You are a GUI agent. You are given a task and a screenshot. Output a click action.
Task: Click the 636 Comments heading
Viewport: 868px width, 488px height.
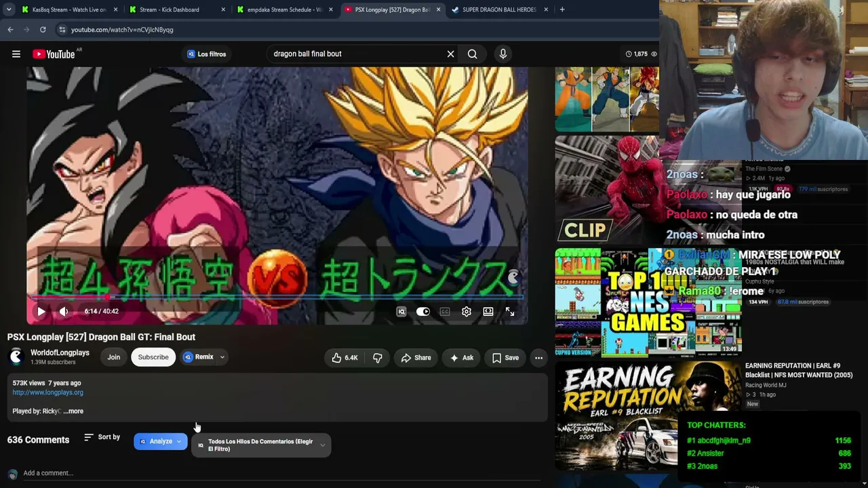point(38,440)
